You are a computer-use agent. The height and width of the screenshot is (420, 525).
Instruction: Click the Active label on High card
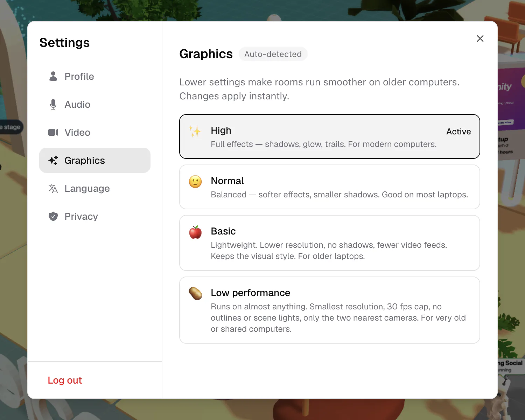[458, 132]
